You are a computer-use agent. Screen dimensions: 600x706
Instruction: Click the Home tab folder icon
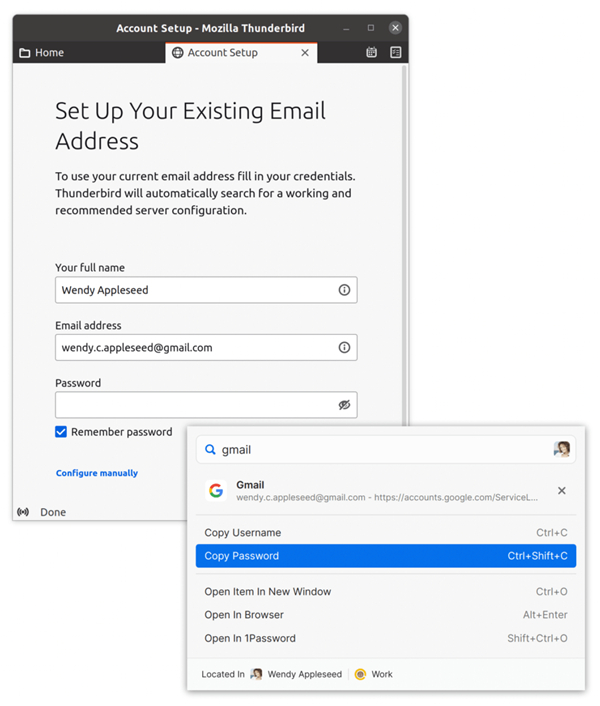[x=25, y=53]
